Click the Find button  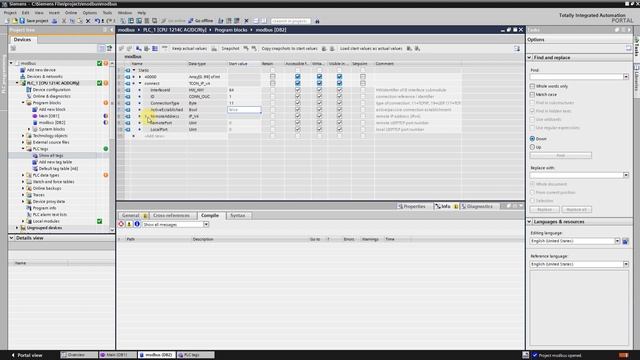[x=560, y=156]
